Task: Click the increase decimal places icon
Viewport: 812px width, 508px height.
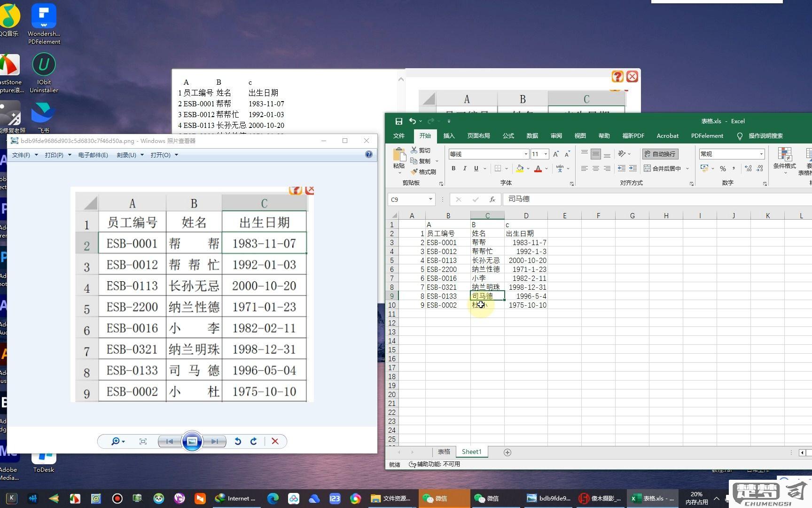Action: [x=748, y=168]
